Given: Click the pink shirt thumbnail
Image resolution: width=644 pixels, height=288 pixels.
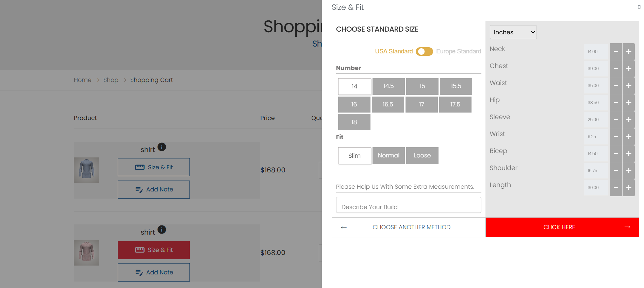Looking at the screenshot, I should tap(86, 253).
